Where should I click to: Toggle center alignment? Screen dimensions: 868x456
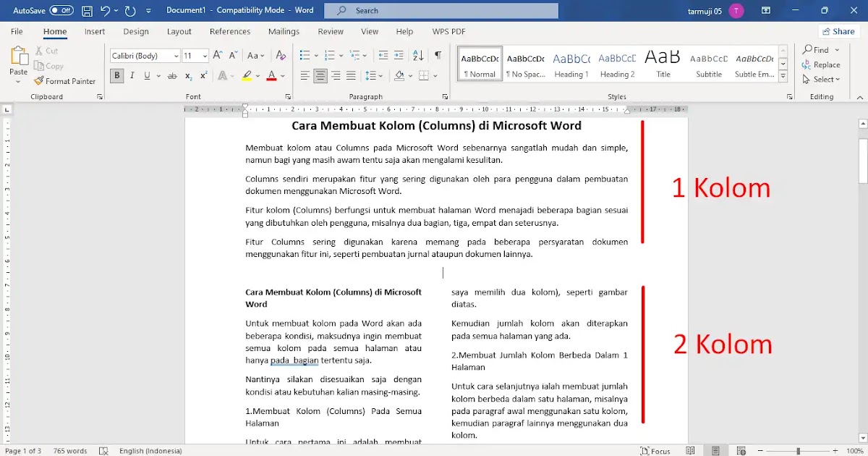pos(320,76)
